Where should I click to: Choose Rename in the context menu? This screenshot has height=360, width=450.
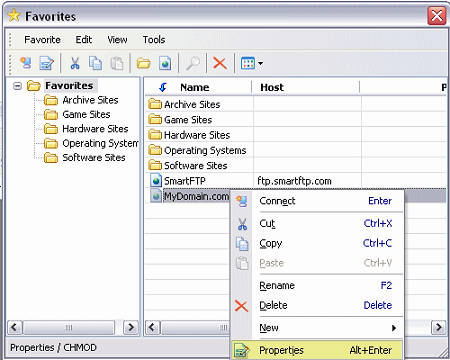point(317,286)
